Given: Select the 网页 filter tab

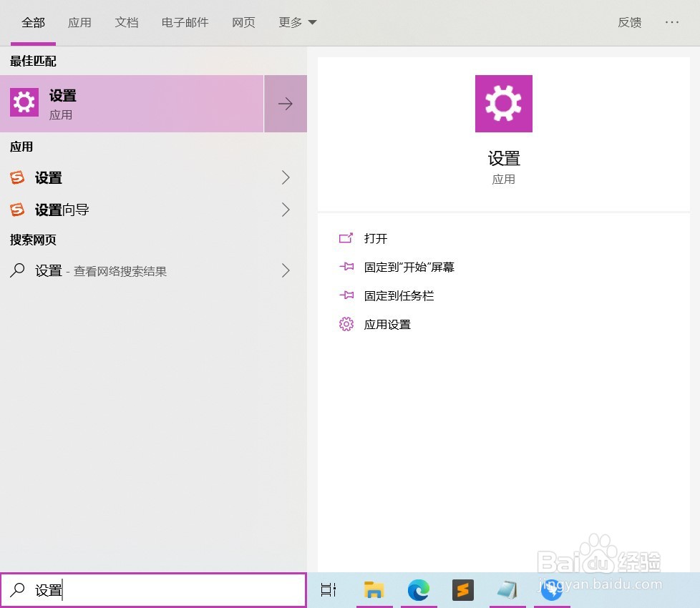Looking at the screenshot, I should 243,22.
